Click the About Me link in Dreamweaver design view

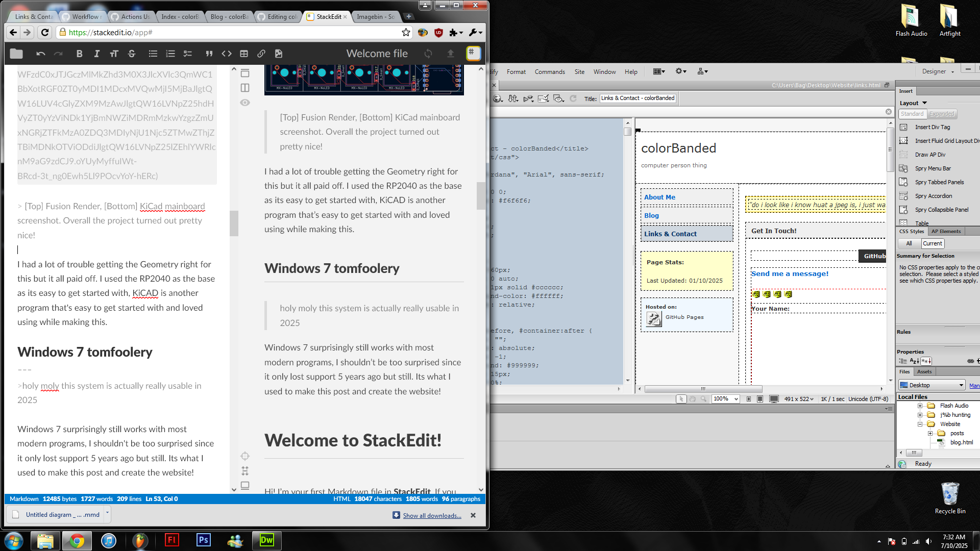(x=659, y=197)
